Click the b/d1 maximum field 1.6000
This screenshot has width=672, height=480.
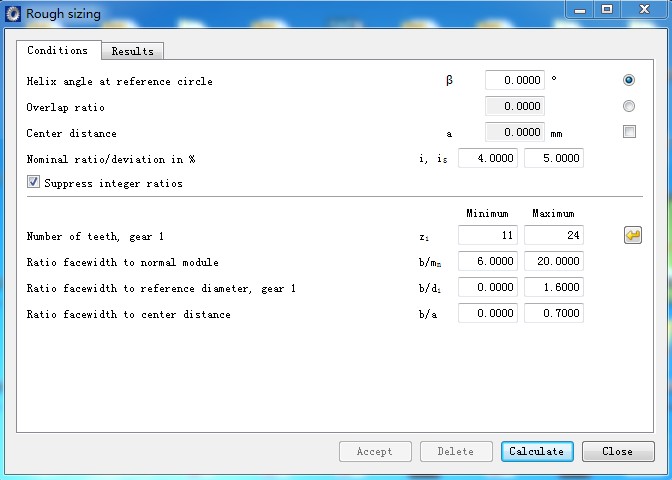pos(553,288)
